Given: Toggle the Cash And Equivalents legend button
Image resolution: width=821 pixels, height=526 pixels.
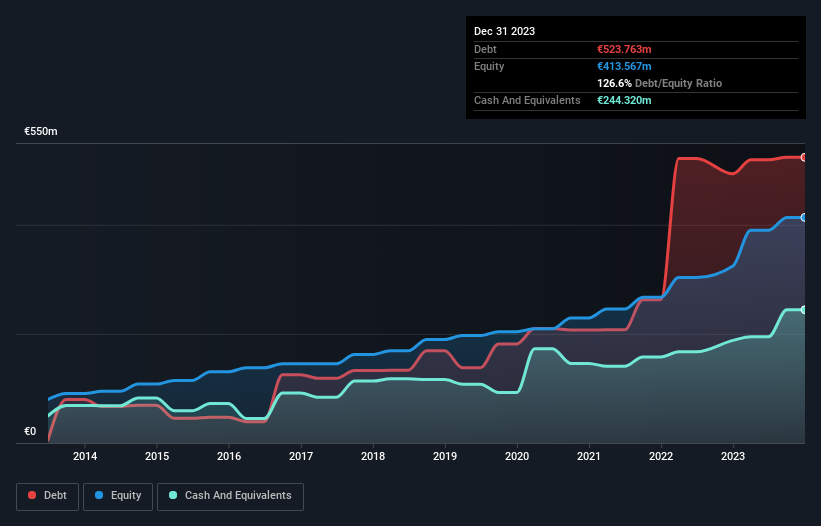Looking at the screenshot, I should (x=230, y=496).
